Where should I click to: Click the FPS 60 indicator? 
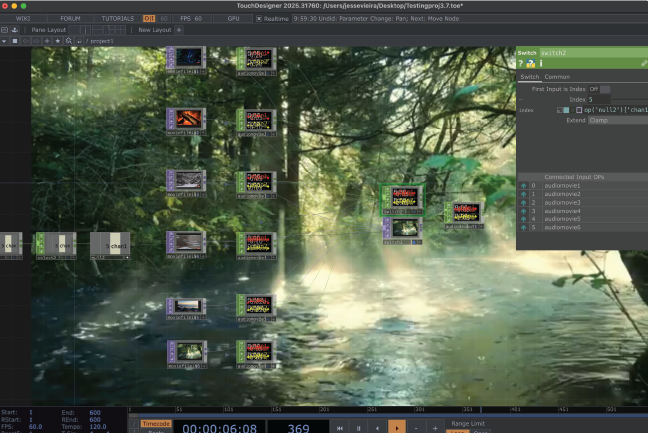pos(191,19)
